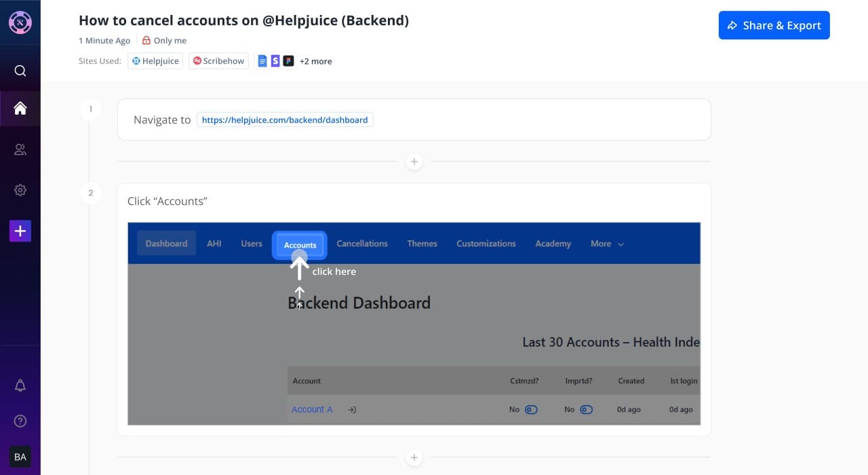Click the Backend Dashboard heading
Image resolution: width=868 pixels, height=475 pixels.
[x=359, y=303]
